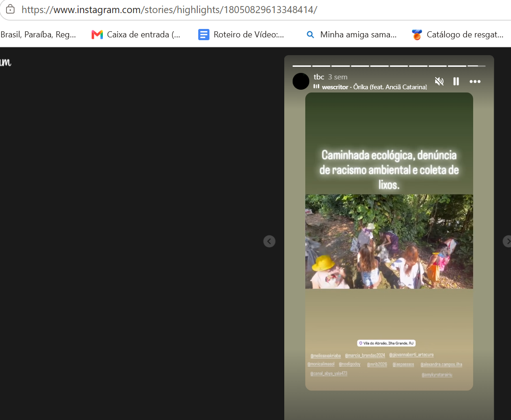Open the tbc username link
The height and width of the screenshot is (420, 511).
pyautogui.click(x=319, y=77)
